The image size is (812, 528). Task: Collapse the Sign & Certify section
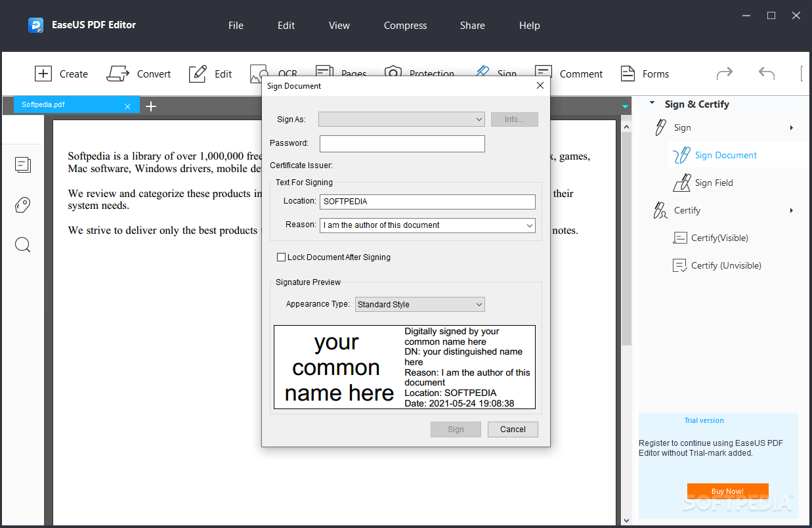tap(652, 103)
